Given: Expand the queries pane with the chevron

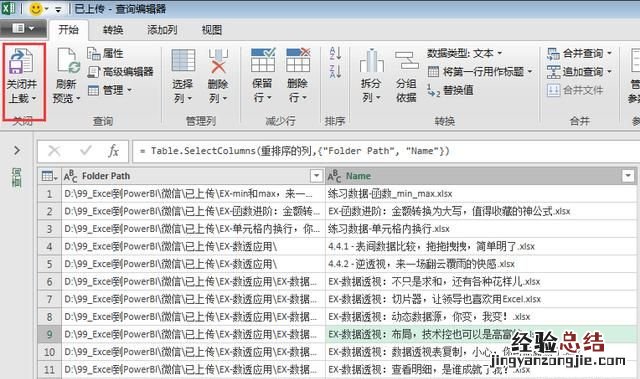Looking at the screenshot, I should point(17,151).
